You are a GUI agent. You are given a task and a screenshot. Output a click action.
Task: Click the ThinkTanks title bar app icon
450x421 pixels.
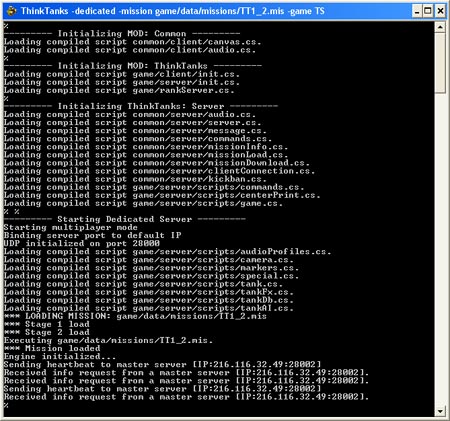click(11, 11)
